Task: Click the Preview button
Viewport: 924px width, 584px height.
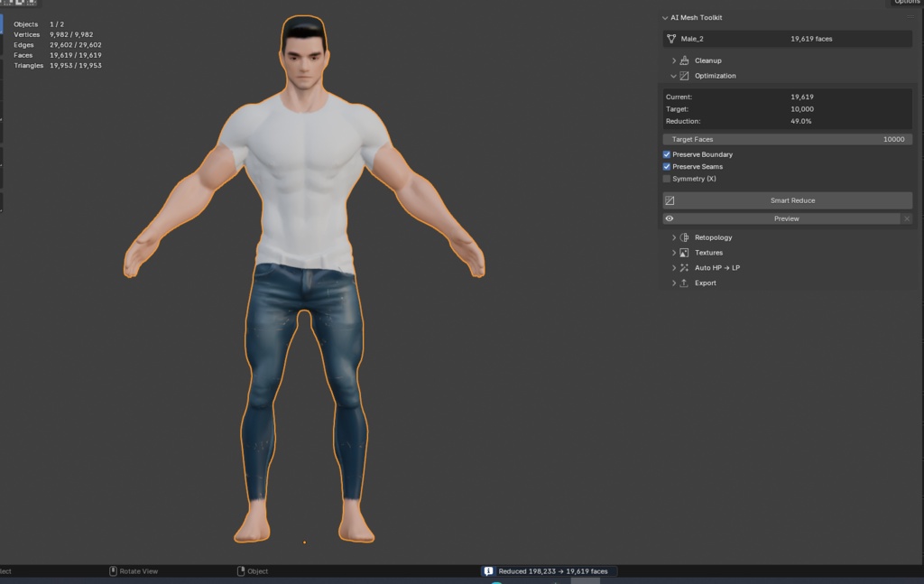Action: 782,218
